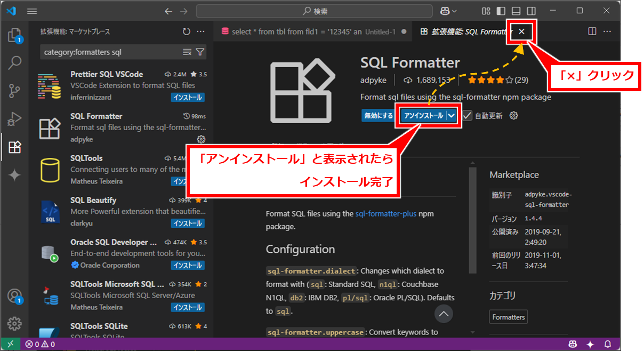Open the sparkle chat icon in activity bar

tap(14, 175)
